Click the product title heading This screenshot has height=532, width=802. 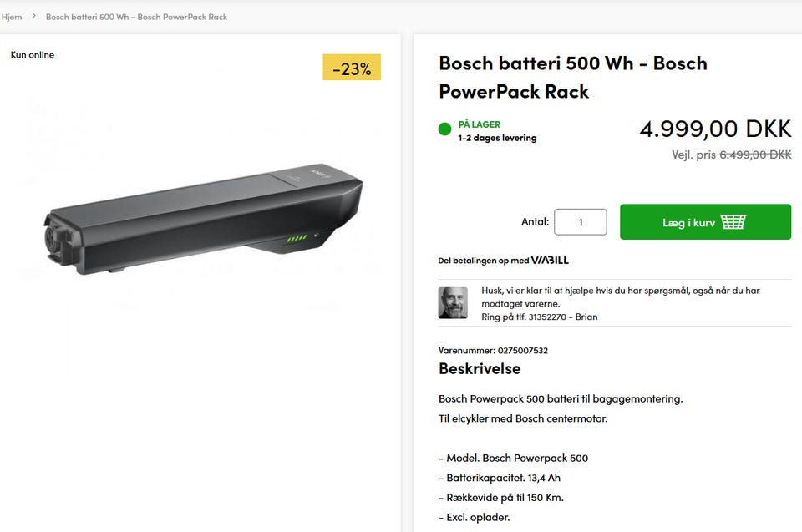(x=572, y=77)
